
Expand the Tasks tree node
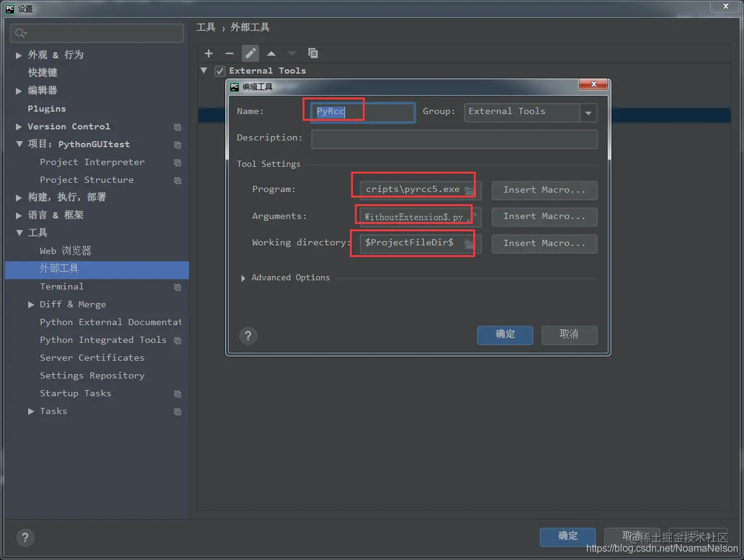[31, 412]
